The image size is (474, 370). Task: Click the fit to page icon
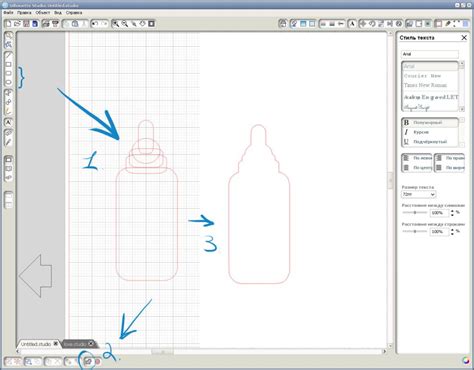pyautogui.click(x=151, y=24)
